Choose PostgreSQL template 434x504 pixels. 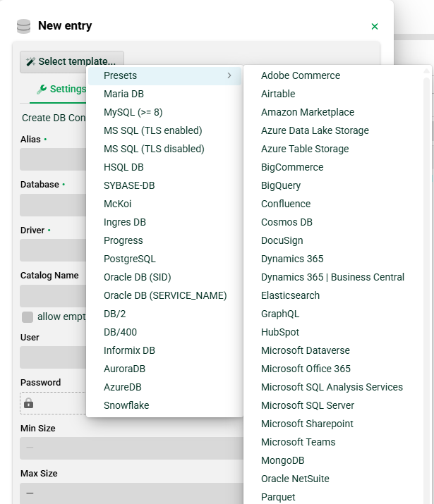pos(164,259)
